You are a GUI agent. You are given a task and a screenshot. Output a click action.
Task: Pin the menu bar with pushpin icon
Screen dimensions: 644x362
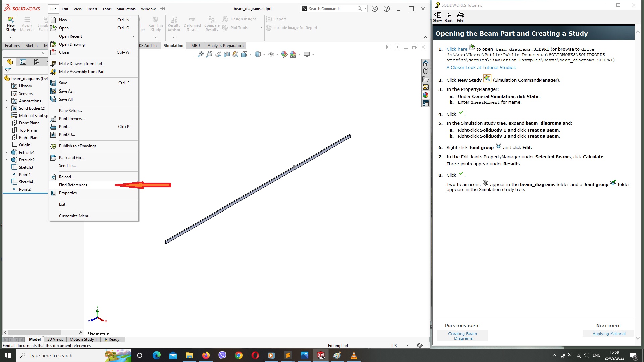pos(163,9)
